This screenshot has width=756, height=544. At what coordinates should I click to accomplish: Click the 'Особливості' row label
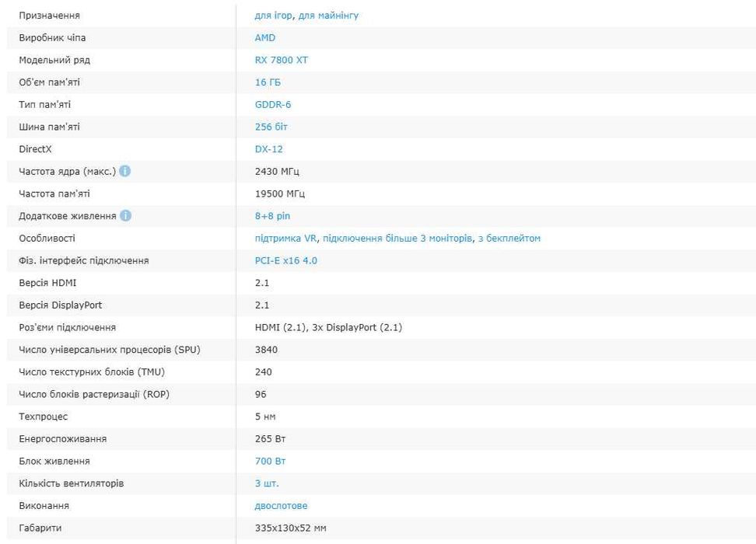[47, 238]
